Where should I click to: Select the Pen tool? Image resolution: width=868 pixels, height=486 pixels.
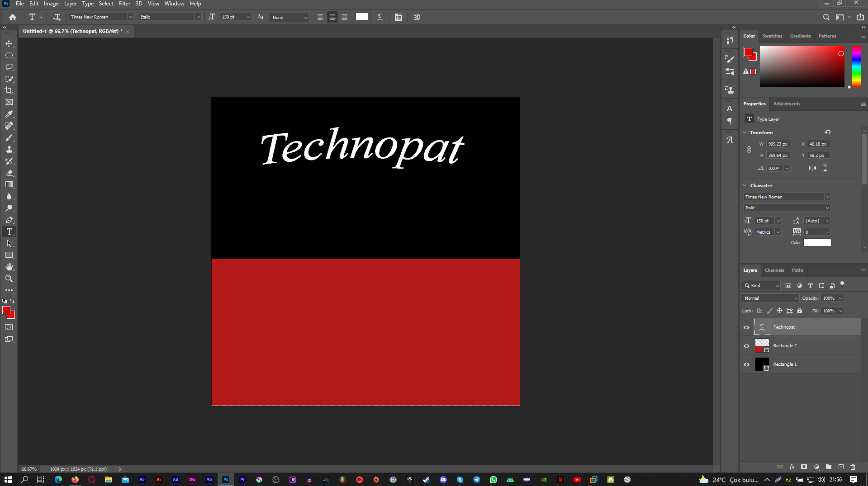pos(9,220)
